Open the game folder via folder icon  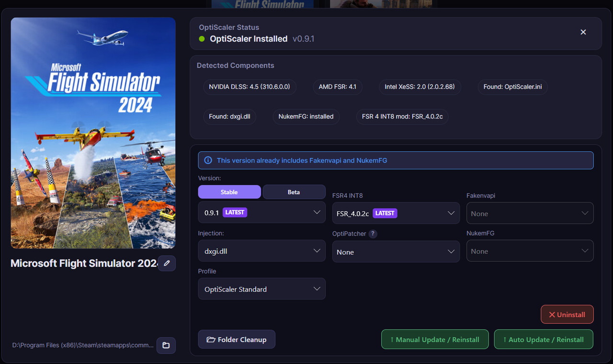(166, 345)
